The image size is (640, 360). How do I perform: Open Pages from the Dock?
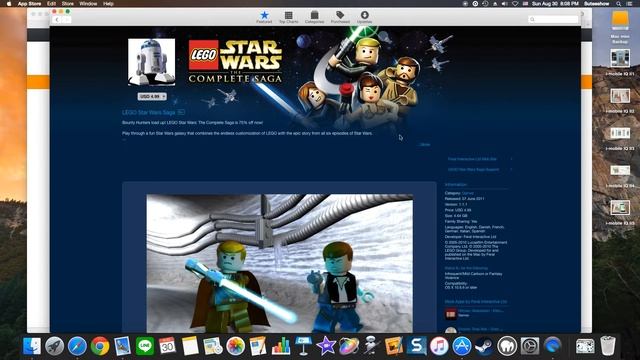click(258, 346)
